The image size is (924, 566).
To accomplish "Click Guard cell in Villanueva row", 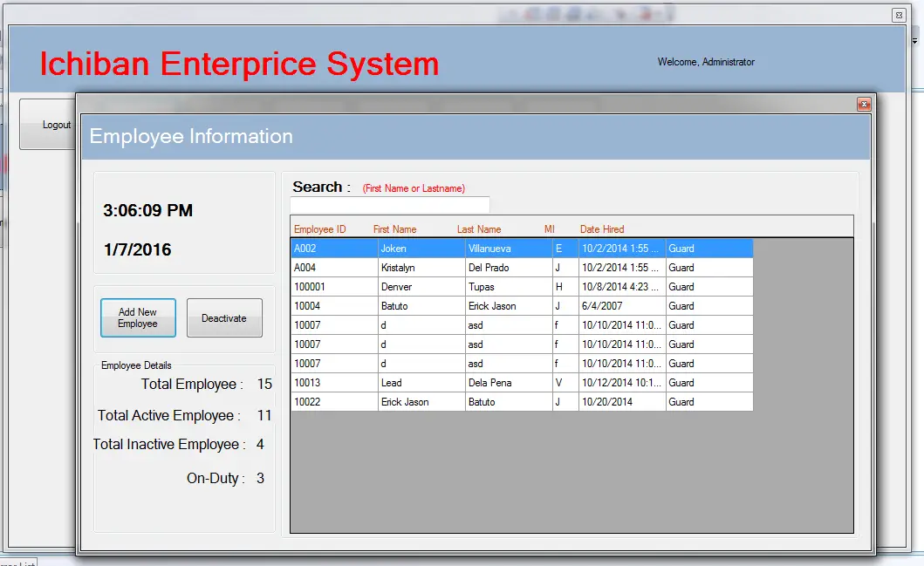I will (x=709, y=248).
